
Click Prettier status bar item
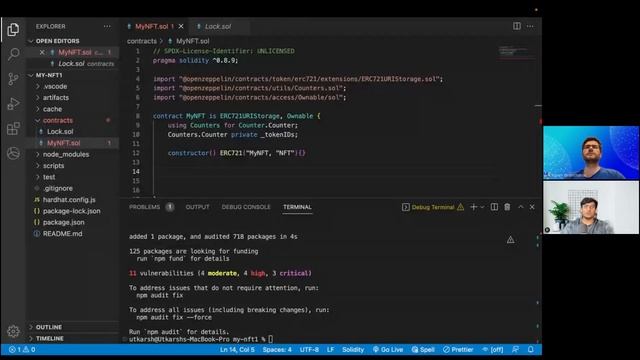(458, 349)
